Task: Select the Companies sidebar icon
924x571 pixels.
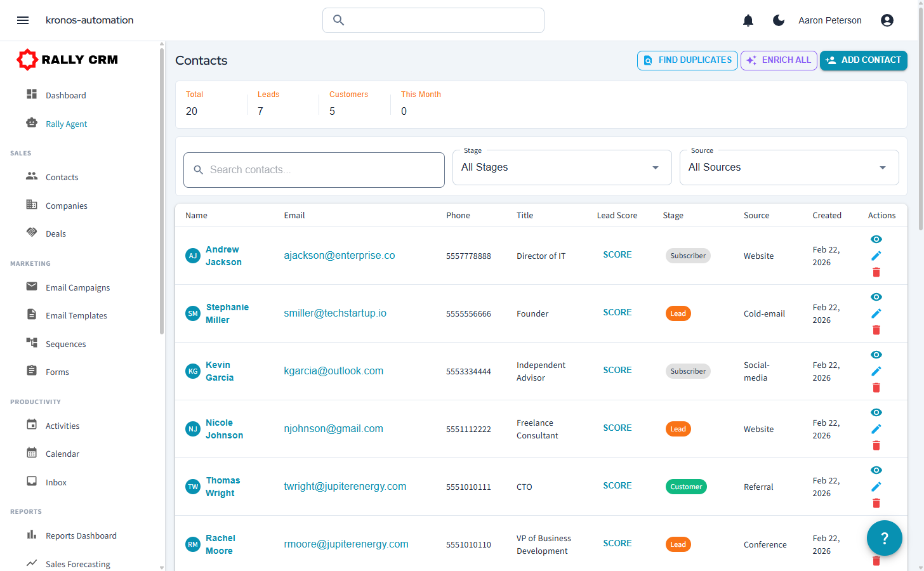Action: point(32,205)
